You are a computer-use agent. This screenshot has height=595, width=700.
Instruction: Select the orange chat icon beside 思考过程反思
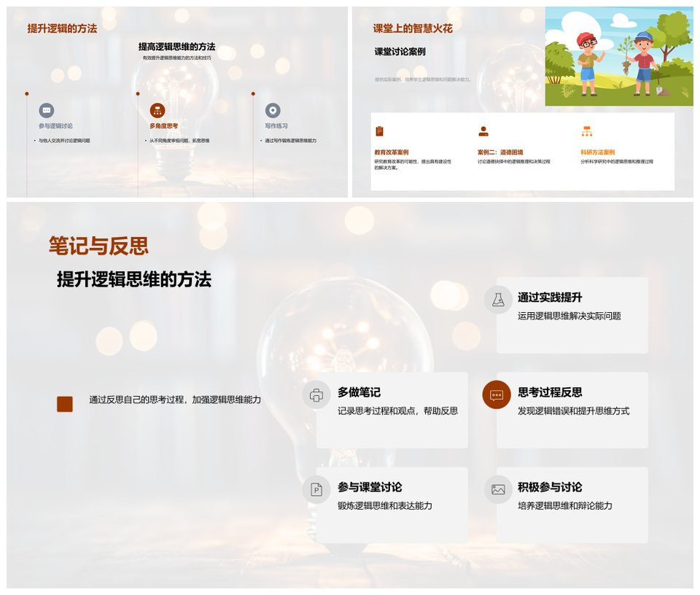click(497, 395)
